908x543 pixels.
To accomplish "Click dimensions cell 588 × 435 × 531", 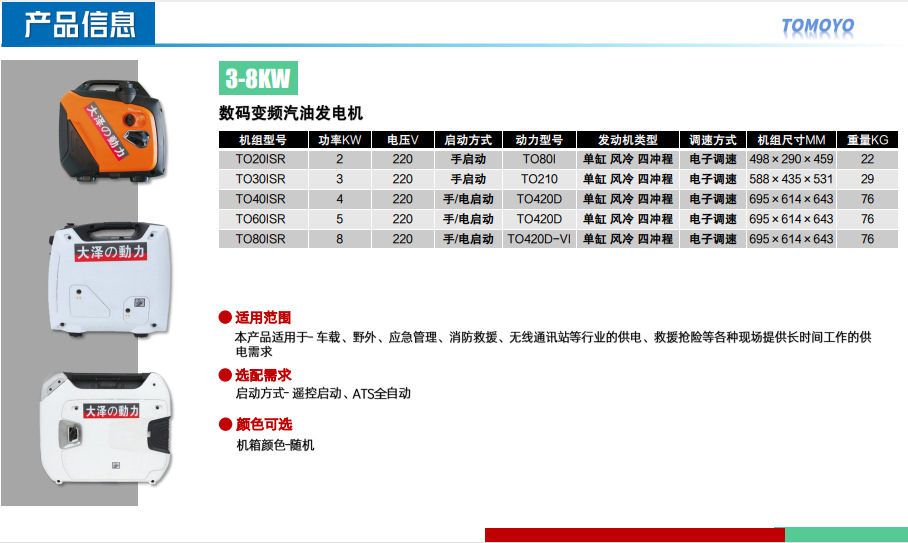I will pos(791,179).
